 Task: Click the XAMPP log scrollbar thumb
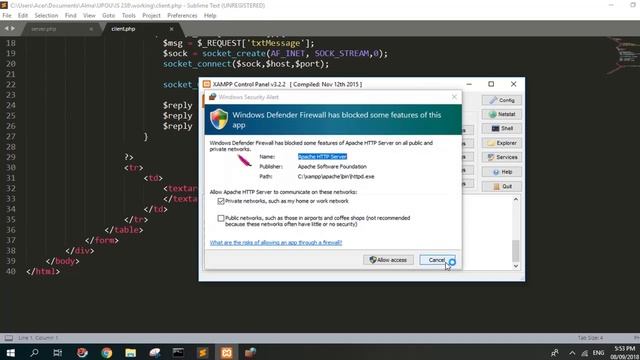pyautogui.click(x=516, y=251)
